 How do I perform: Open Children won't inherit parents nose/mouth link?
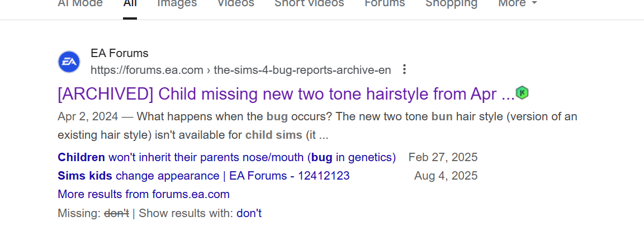[x=226, y=157]
